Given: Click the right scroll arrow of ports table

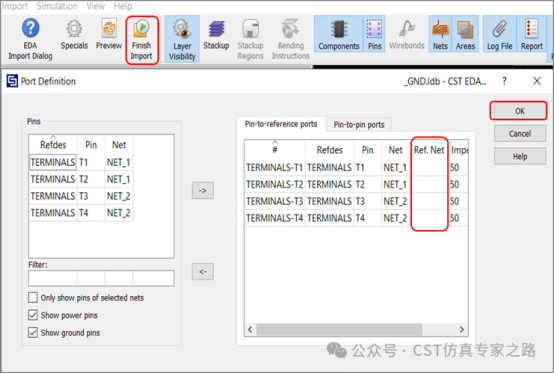Looking at the screenshot, I should 462,330.
